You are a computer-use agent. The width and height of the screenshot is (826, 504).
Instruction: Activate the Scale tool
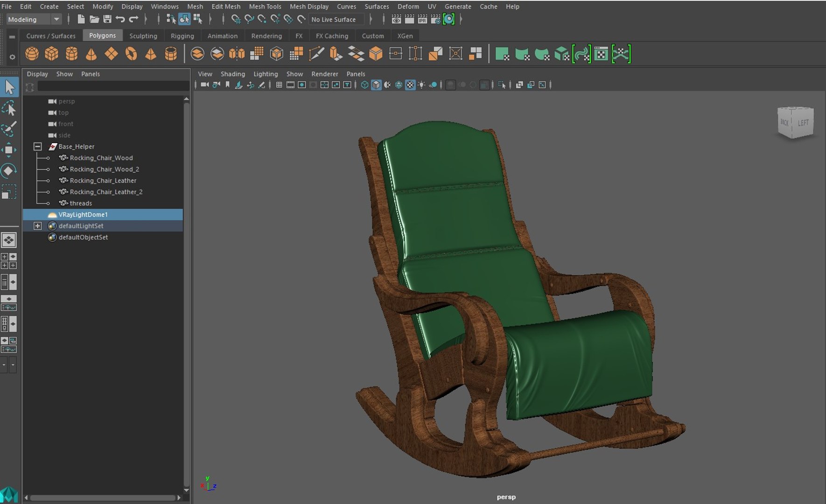coord(9,192)
